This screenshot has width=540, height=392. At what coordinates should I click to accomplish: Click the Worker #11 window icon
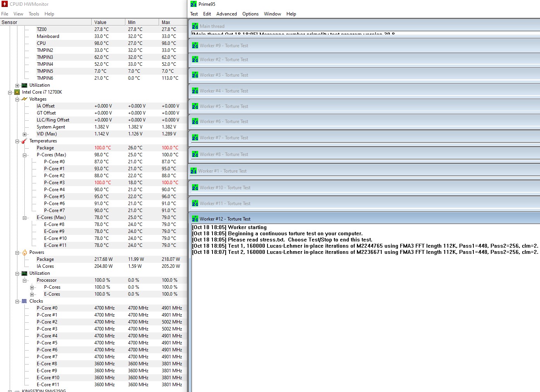pyautogui.click(x=195, y=204)
